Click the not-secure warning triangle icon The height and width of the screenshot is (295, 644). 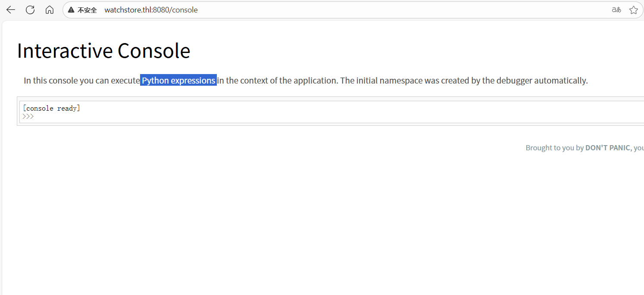(71, 10)
